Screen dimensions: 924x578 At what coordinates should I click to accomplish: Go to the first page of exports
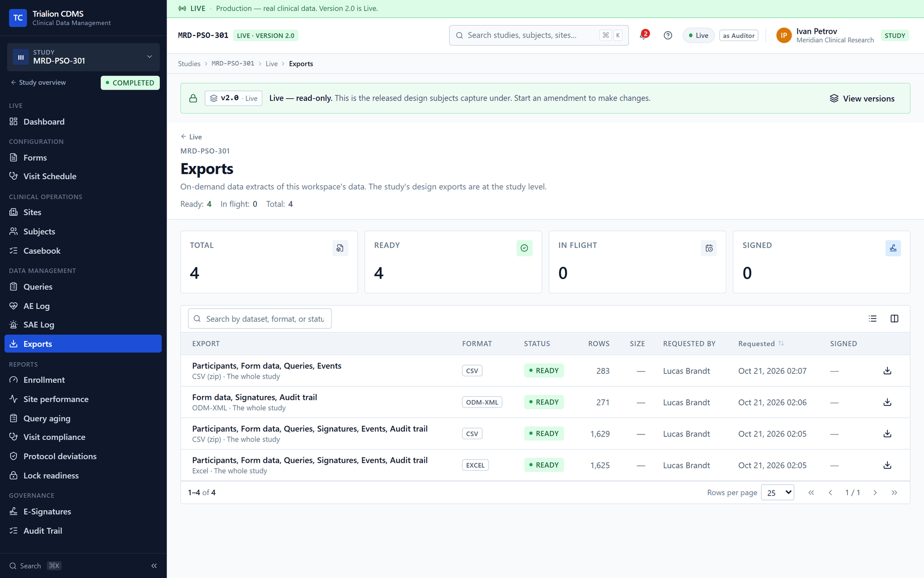tap(811, 493)
